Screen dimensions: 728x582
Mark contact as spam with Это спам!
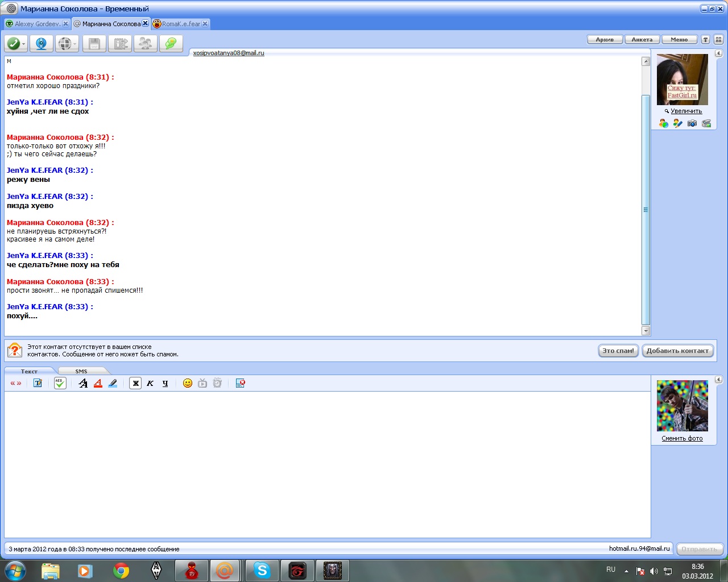618,351
